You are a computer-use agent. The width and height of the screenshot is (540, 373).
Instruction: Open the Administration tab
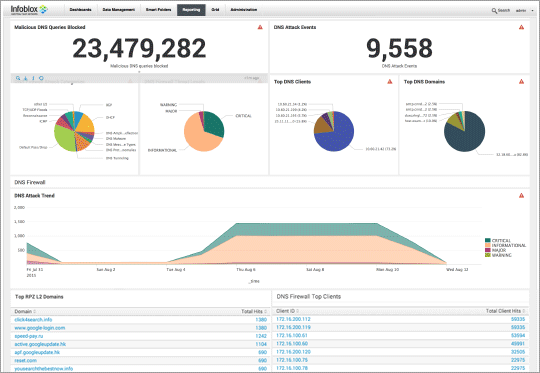[243, 10]
